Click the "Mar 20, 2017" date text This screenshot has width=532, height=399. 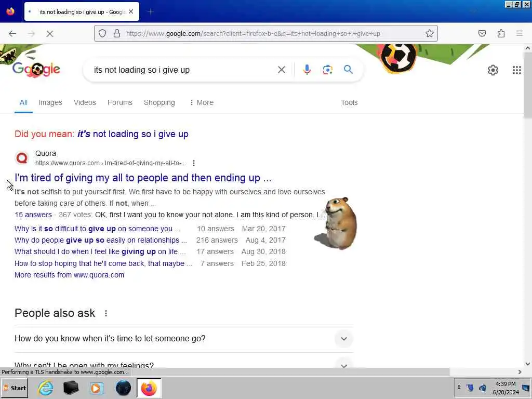(263, 229)
